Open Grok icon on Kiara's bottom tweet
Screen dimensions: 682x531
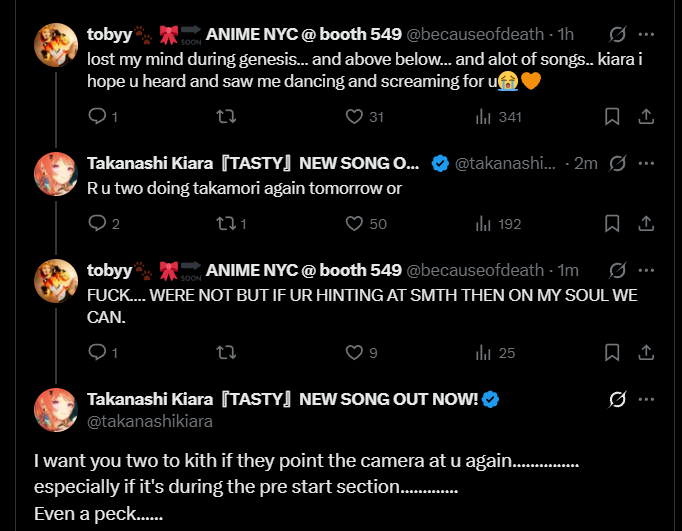(x=617, y=400)
